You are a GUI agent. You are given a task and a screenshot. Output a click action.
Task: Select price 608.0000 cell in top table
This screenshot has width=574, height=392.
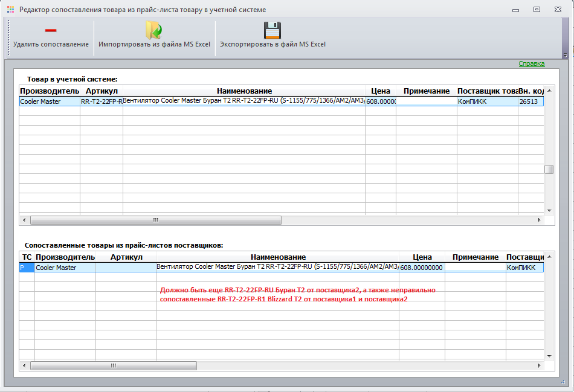380,101
